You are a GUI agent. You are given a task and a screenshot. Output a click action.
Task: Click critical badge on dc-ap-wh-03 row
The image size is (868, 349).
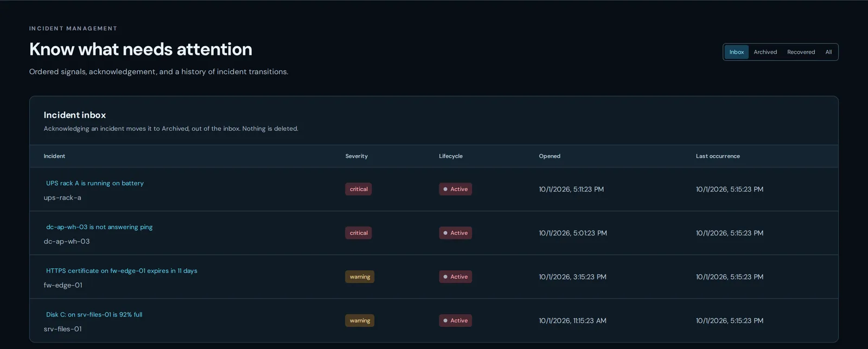[x=359, y=233]
